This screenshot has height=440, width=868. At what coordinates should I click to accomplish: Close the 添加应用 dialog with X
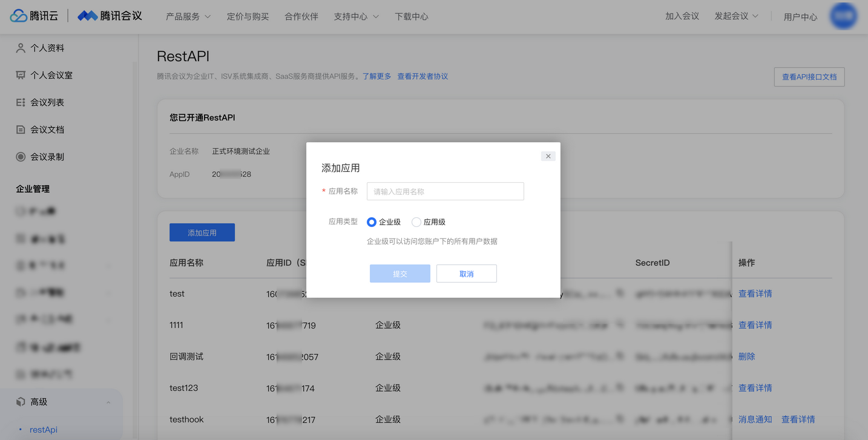point(548,156)
